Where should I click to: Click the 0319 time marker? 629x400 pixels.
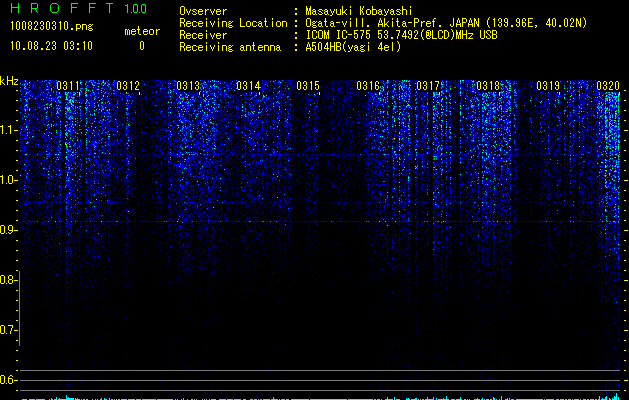(x=548, y=86)
